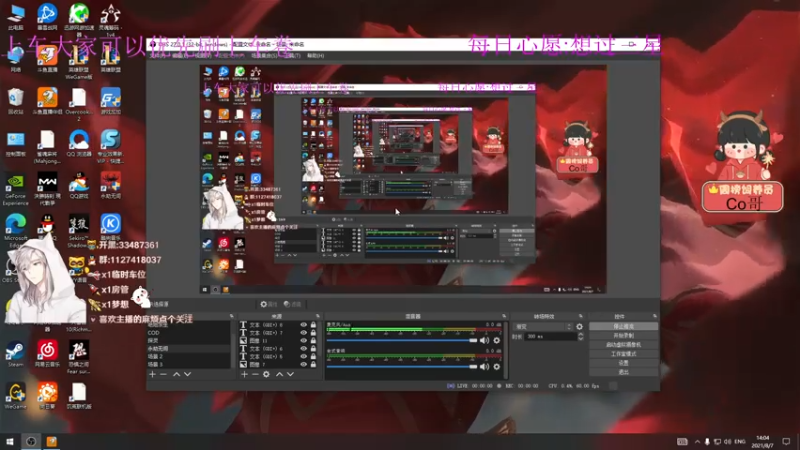Screen dimensions: 800x450
Task: Open KuGou music K desktop icon
Action: 111,228
